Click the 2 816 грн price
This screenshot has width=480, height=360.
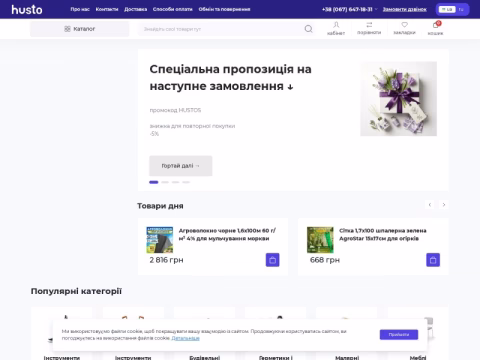click(x=166, y=260)
